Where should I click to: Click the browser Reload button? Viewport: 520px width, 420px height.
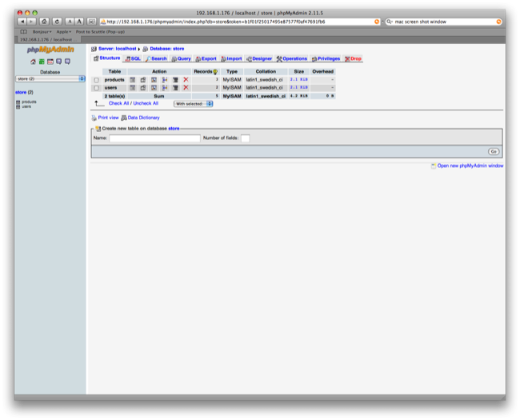tap(57, 22)
